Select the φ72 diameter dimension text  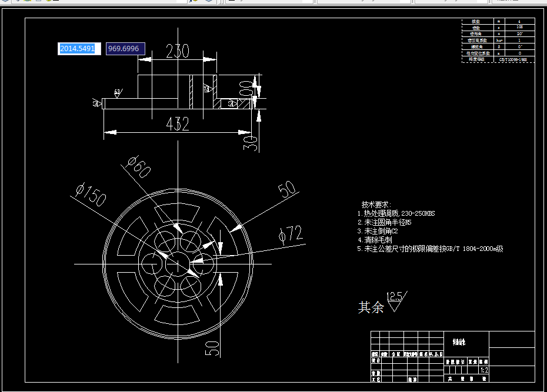click(290, 233)
